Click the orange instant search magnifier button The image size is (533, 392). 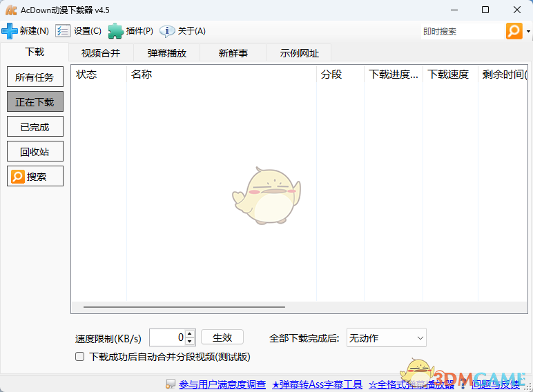coord(514,31)
